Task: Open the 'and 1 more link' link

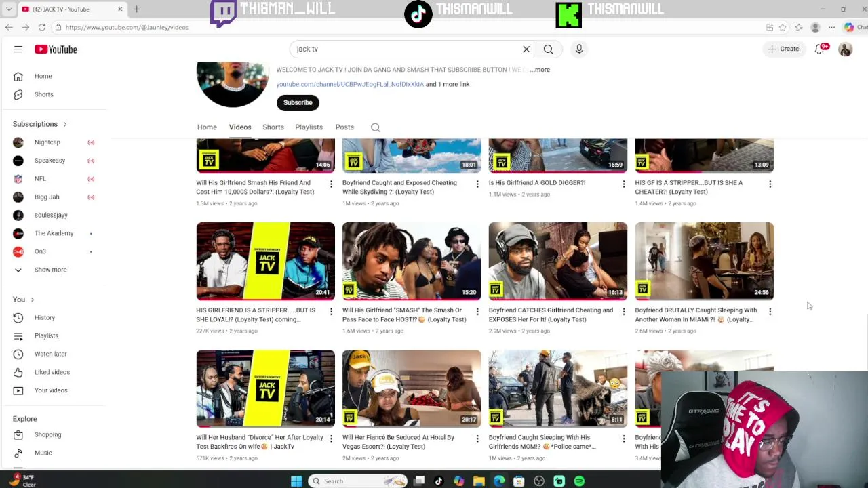Action: pyautogui.click(x=448, y=84)
